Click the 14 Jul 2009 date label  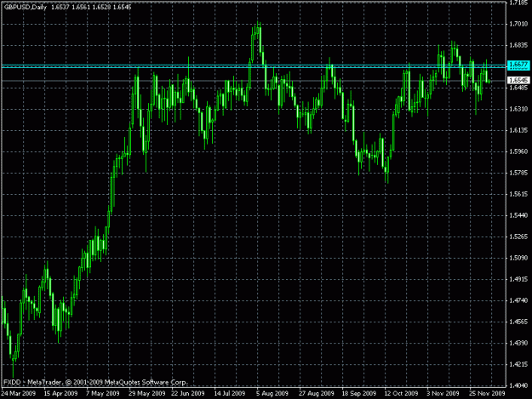coord(230,394)
